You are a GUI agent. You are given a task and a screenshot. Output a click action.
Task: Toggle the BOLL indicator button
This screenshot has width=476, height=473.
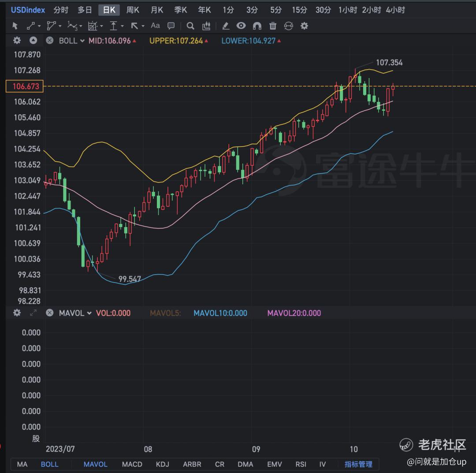point(49,464)
